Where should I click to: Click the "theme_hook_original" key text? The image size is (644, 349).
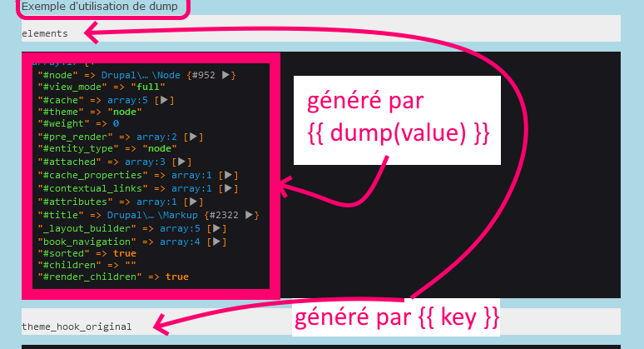coord(77,327)
